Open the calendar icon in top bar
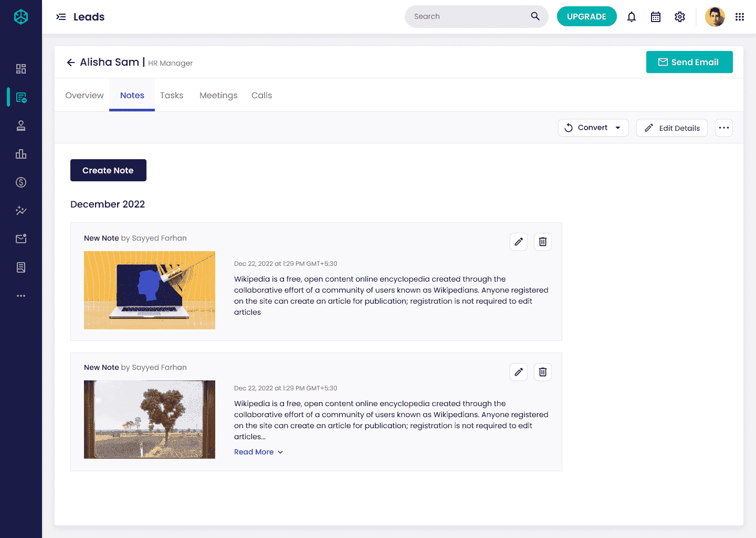Screen dimensions: 756x538 point(656,17)
